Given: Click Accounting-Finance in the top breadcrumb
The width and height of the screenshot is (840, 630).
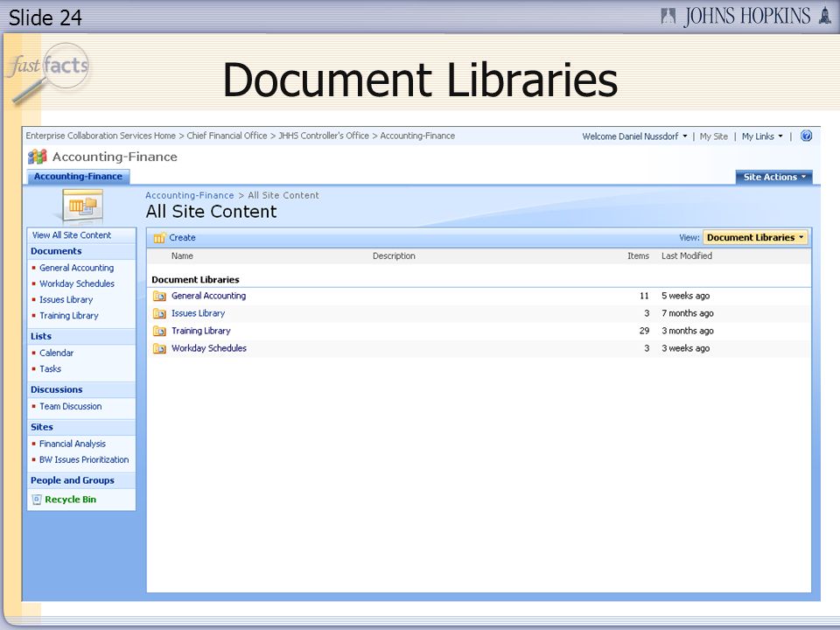Looking at the screenshot, I should pyautogui.click(x=417, y=136).
